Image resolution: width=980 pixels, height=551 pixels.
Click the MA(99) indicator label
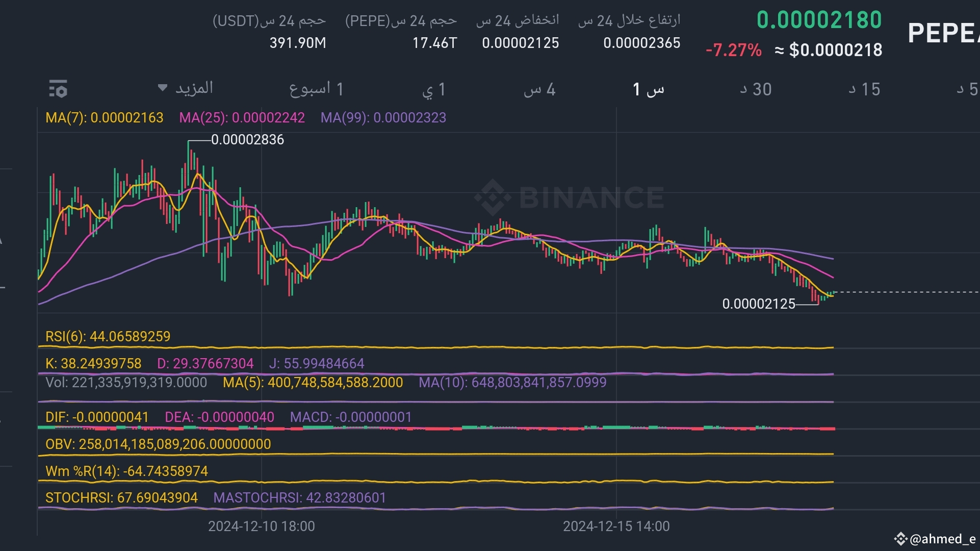point(383,117)
